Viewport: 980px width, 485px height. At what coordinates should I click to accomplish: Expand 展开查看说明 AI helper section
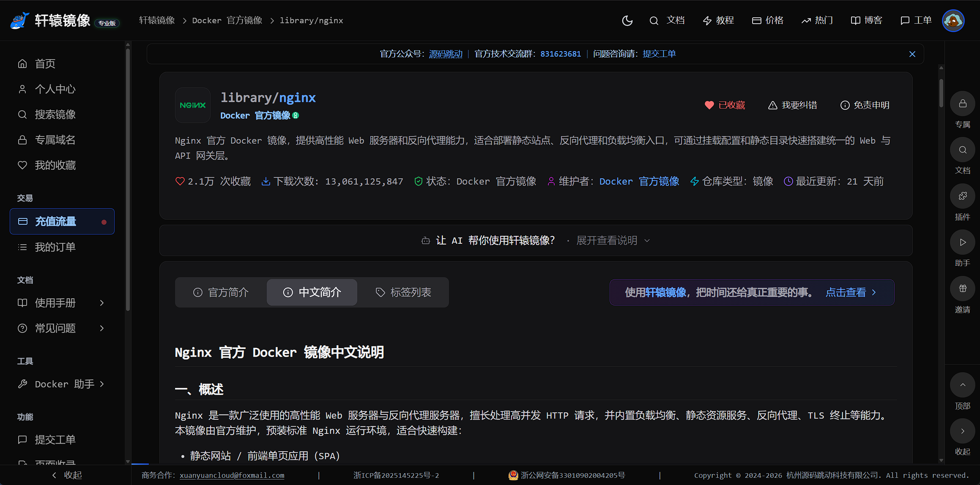point(613,241)
